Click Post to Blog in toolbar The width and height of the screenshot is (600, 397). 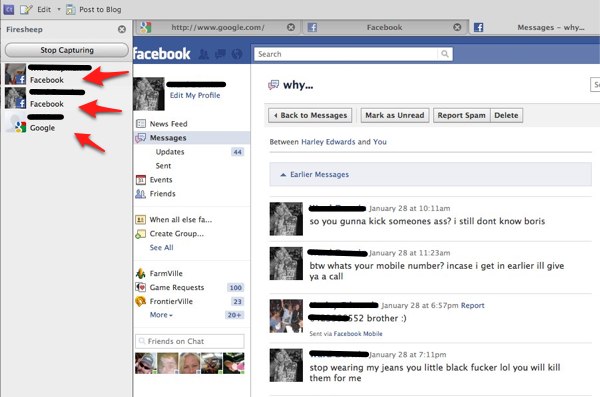tap(100, 10)
